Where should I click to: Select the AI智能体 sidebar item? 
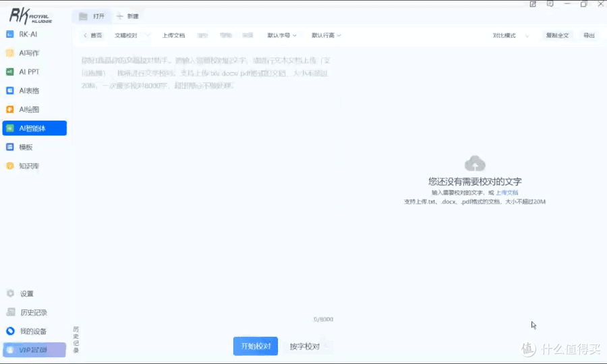point(34,128)
